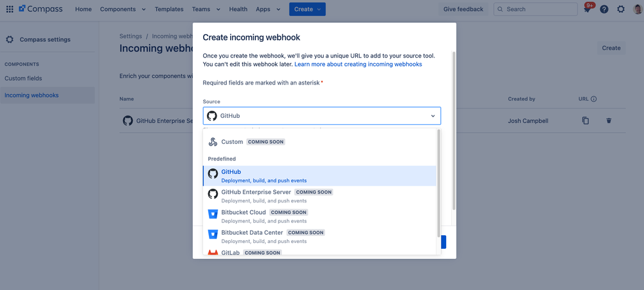Click the Name column header

click(126, 99)
